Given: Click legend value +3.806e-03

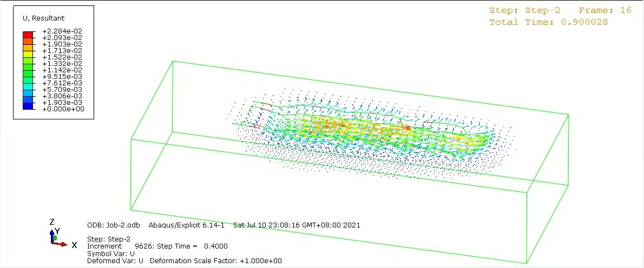Looking at the screenshot, I should click(x=63, y=96).
